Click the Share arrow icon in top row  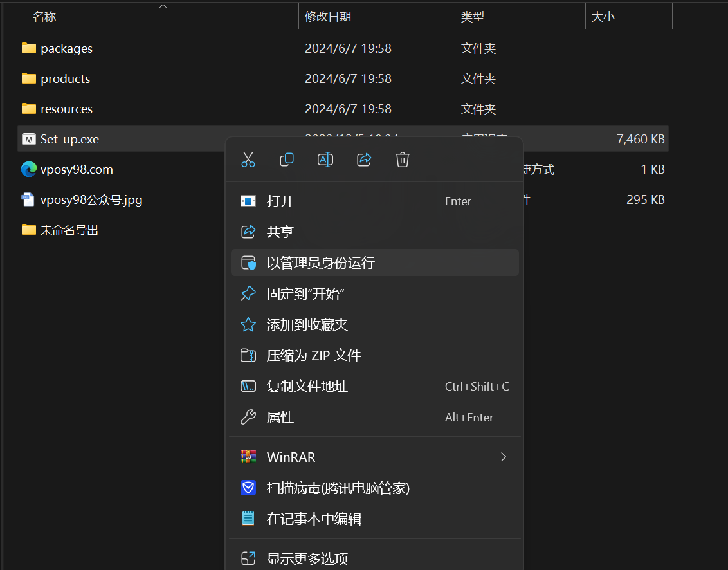364,160
